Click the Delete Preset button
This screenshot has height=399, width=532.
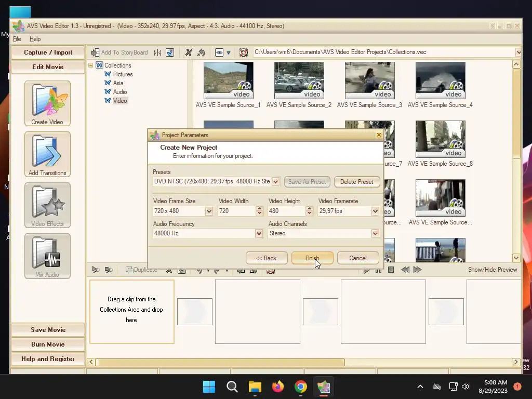tap(356, 182)
